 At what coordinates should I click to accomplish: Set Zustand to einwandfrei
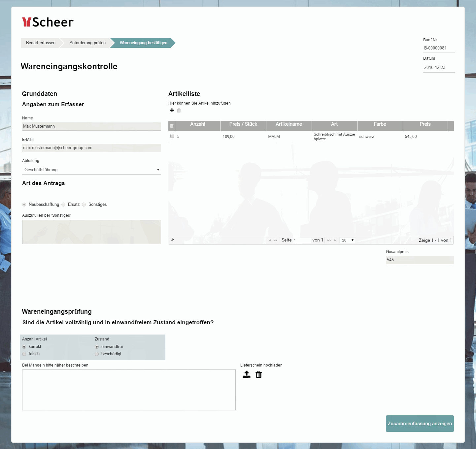(97, 347)
